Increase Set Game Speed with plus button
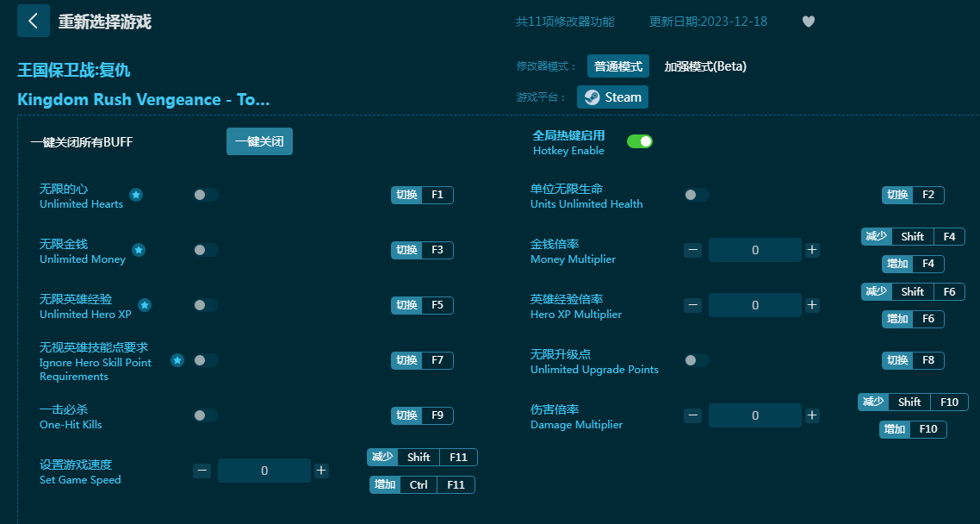 321,471
